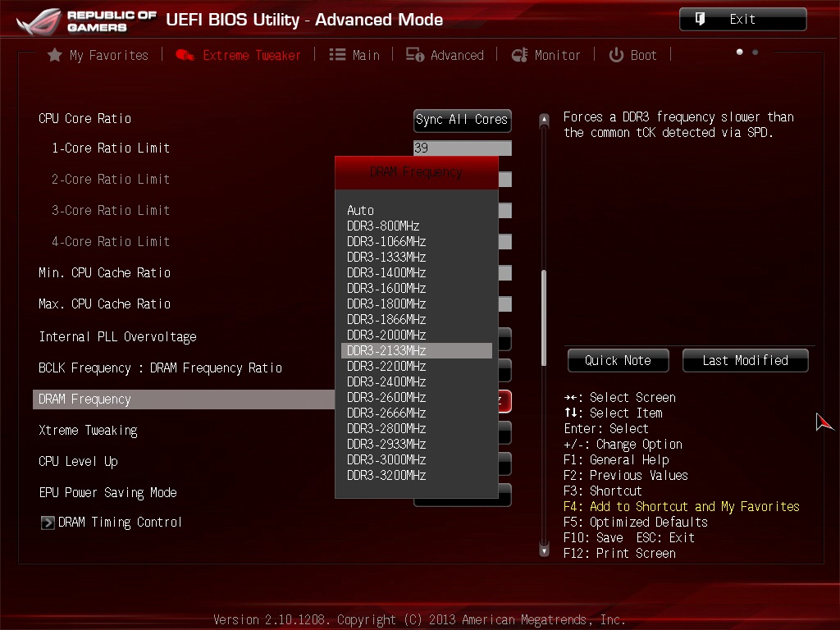
Task: Click the Boot power icon
Action: tap(616, 55)
